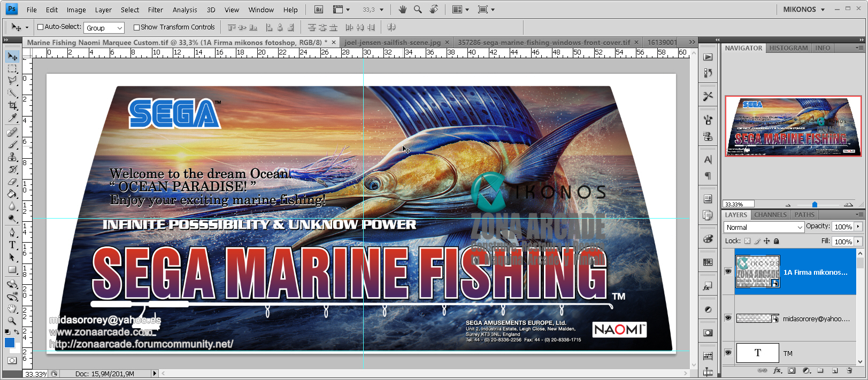This screenshot has height=380, width=868.
Task: Select the Hand tool in toolbox
Action: pos(12,308)
